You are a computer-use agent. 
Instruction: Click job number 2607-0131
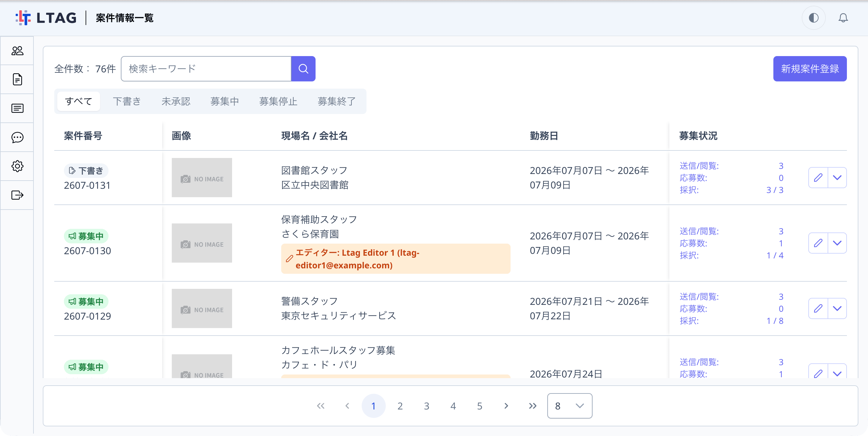point(87,185)
